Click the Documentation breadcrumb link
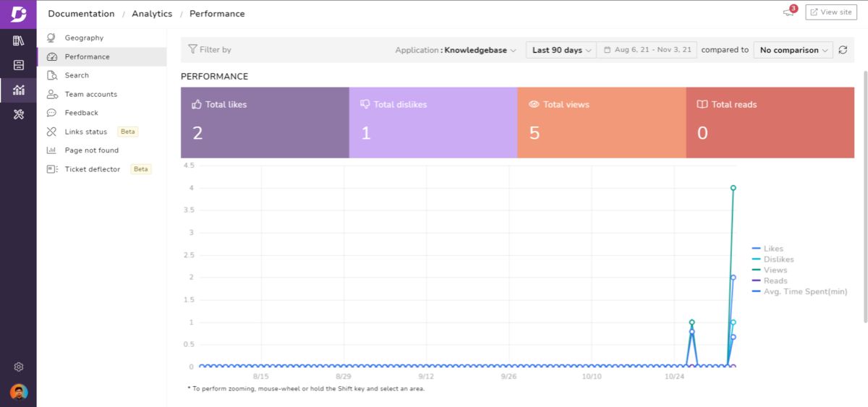 tap(81, 14)
